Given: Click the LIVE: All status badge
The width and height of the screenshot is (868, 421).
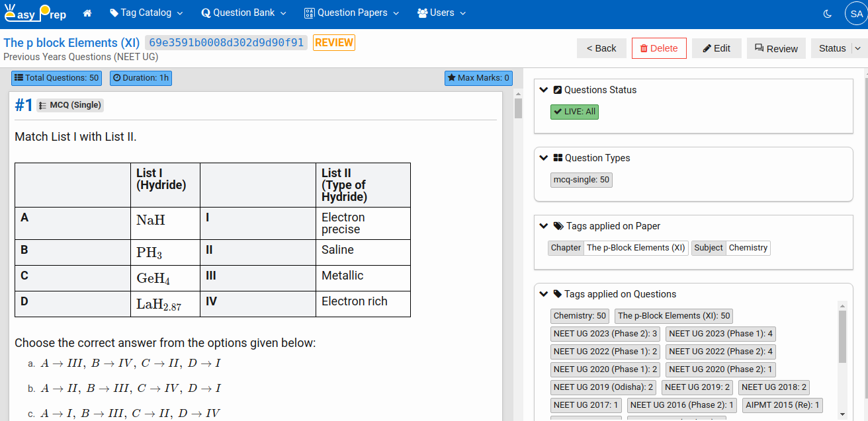Looking at the screenshot, I should pos(574,112).
